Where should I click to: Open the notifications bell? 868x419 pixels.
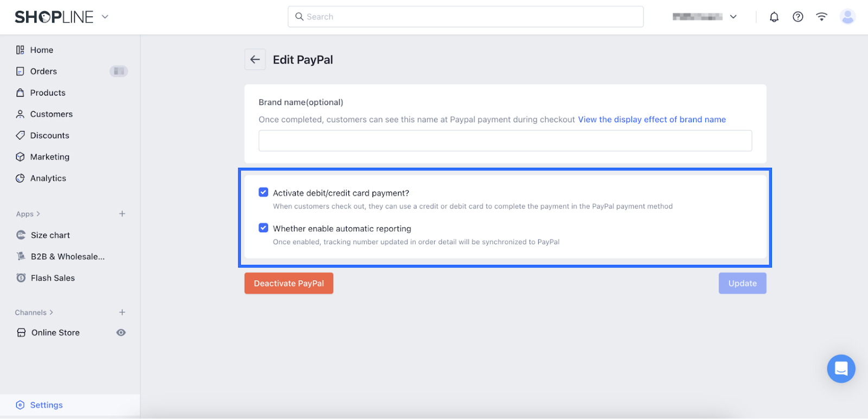(774, 17)
